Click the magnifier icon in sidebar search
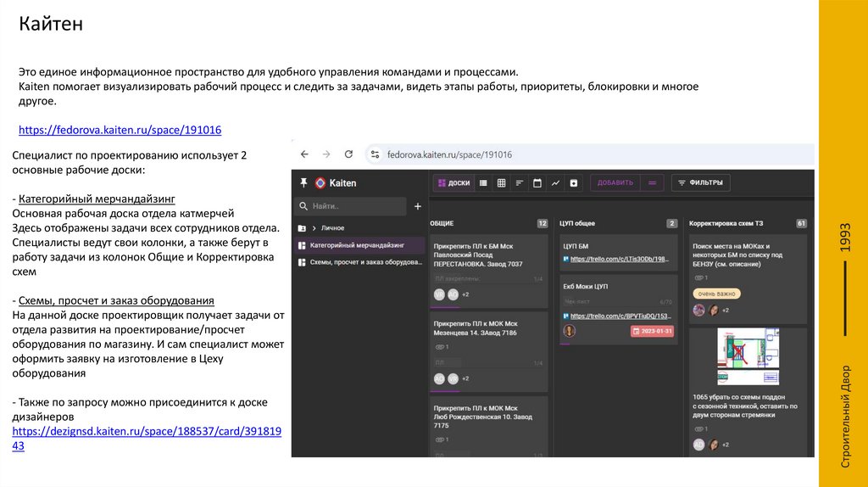 tap(303, 206)
